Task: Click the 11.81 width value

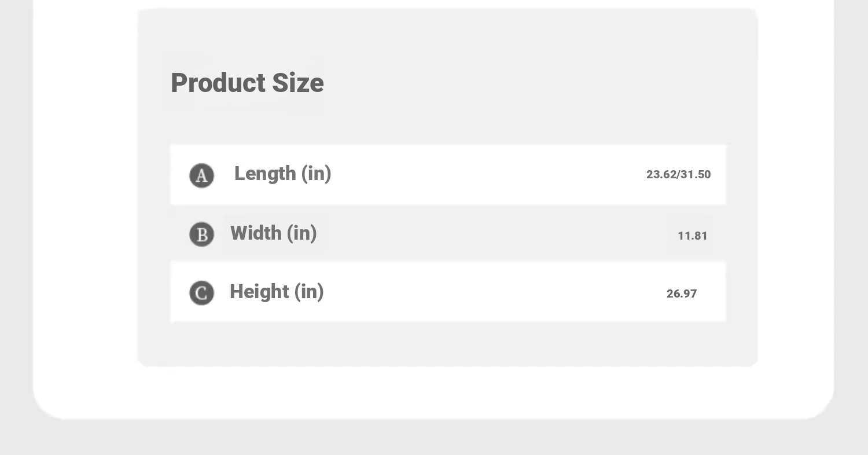Action: [x=693, y=236]
